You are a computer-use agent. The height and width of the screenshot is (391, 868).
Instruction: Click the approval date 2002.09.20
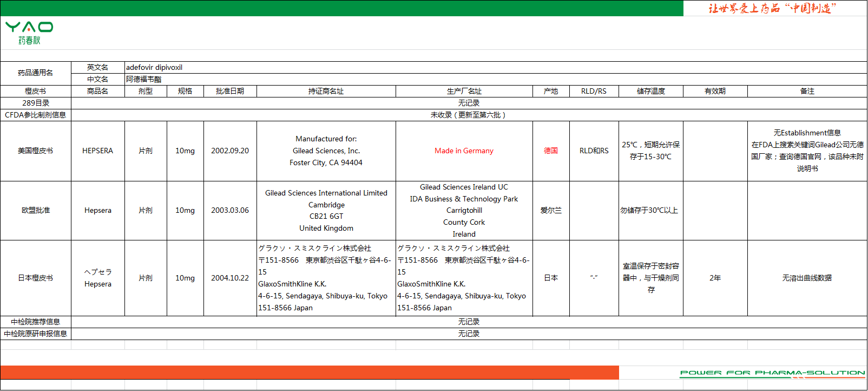click(230, 151)
